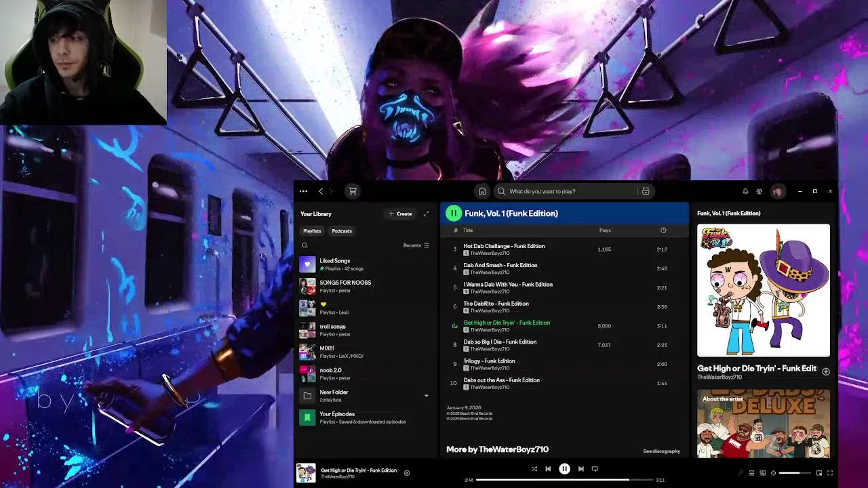
Task: Open Liked Songs playlist
Action: 366,264
